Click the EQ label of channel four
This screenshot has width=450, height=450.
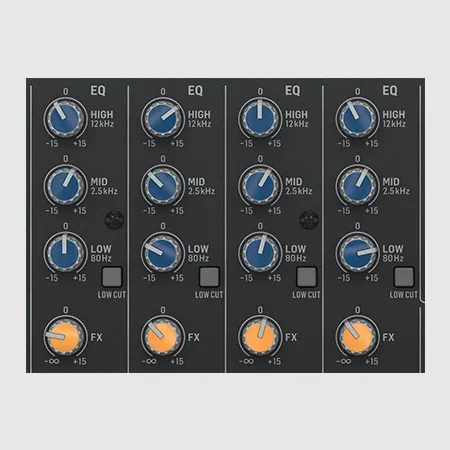pos(390,91)
